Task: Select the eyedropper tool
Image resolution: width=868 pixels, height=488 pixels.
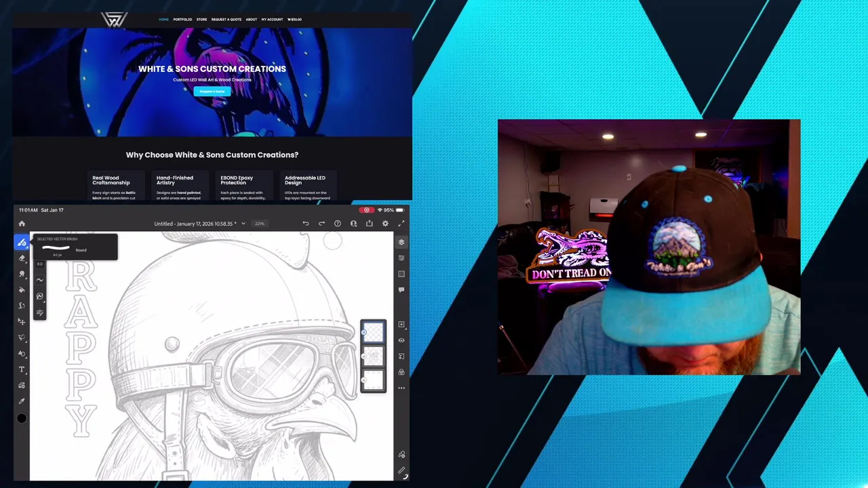Action: click(x=22, y=401)
